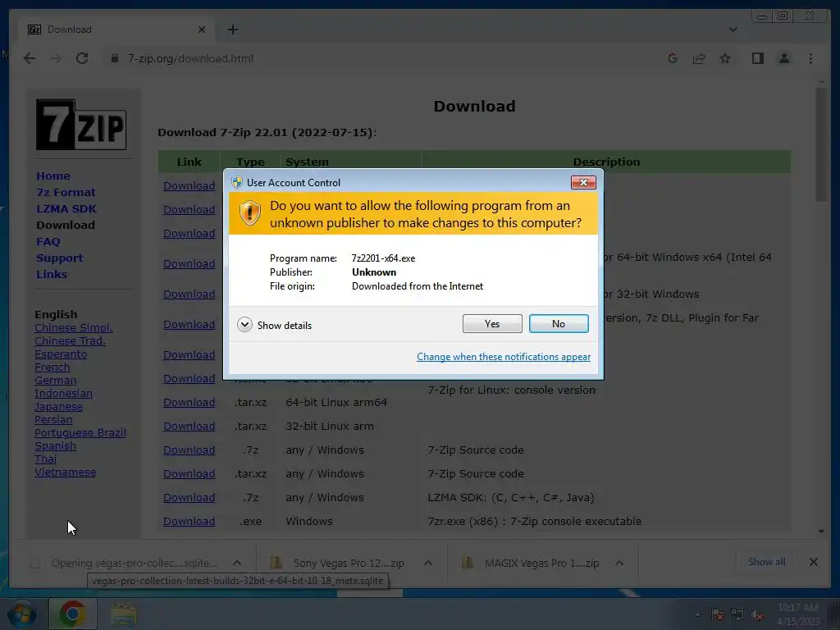Click the share page icon
Viewport: 840px width, 630px height.
pos(699,58)
